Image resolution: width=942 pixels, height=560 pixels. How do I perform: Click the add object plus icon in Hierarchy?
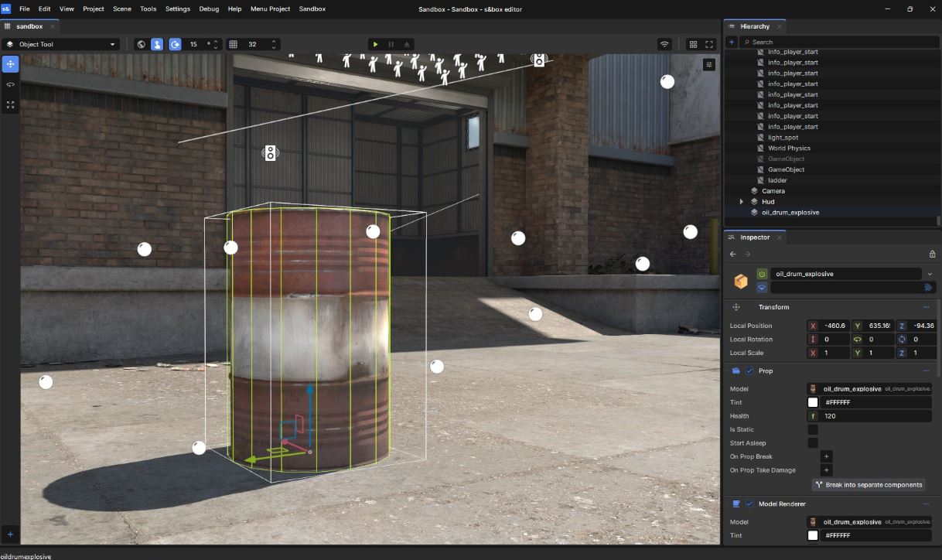[732, 42]
